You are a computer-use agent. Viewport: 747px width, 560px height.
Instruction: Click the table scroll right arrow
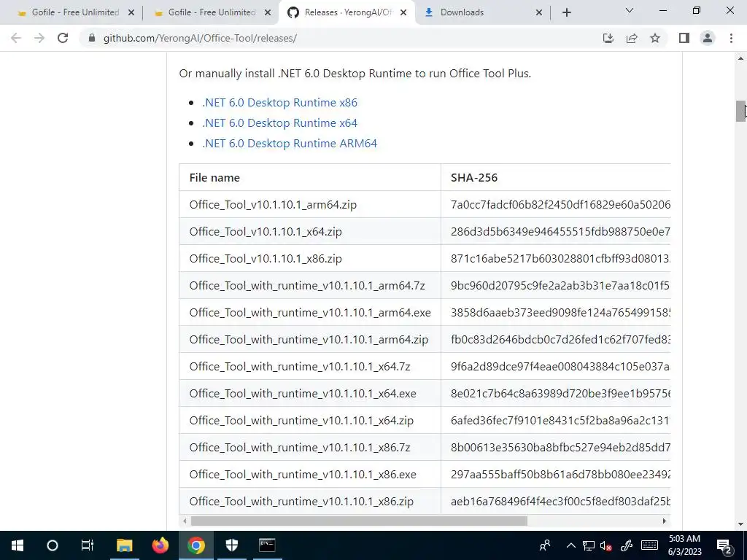click(x=664, y=521)
